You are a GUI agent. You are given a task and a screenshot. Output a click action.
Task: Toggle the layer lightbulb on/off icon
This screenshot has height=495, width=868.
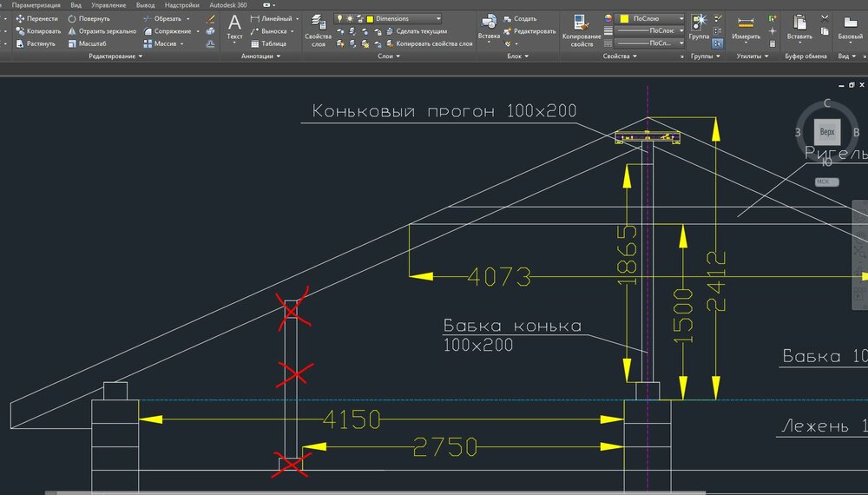coord(339,18)
